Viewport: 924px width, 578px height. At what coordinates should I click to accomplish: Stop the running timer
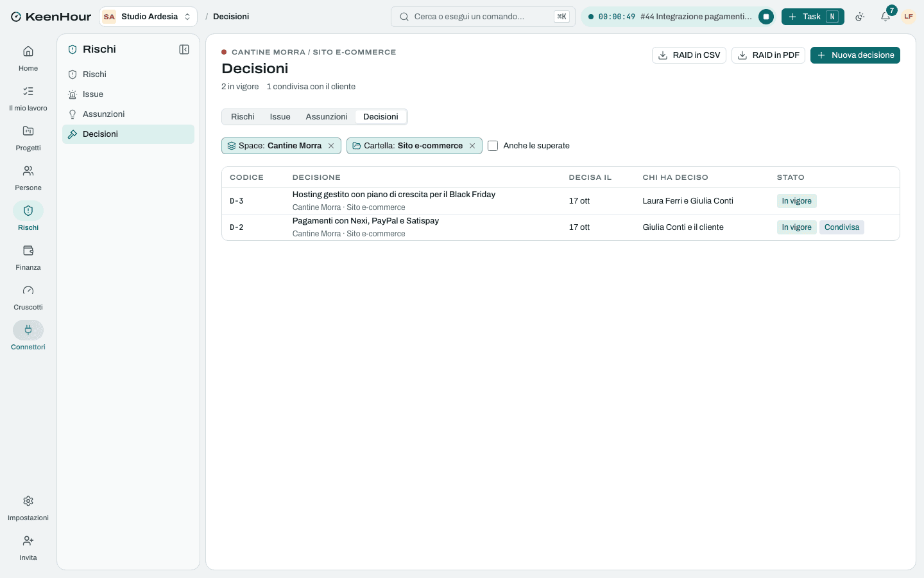pyautogui.click(x=766, y=17)
